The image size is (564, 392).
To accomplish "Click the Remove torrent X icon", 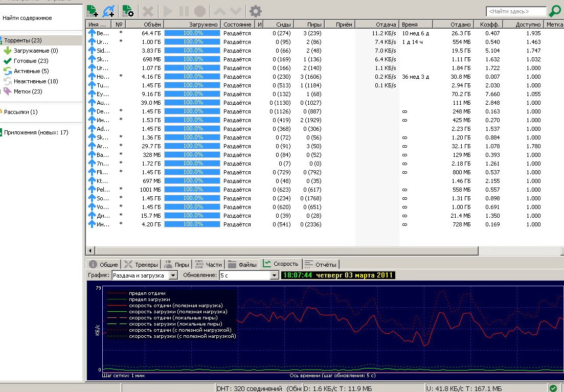I will click(x=148, y=11).
